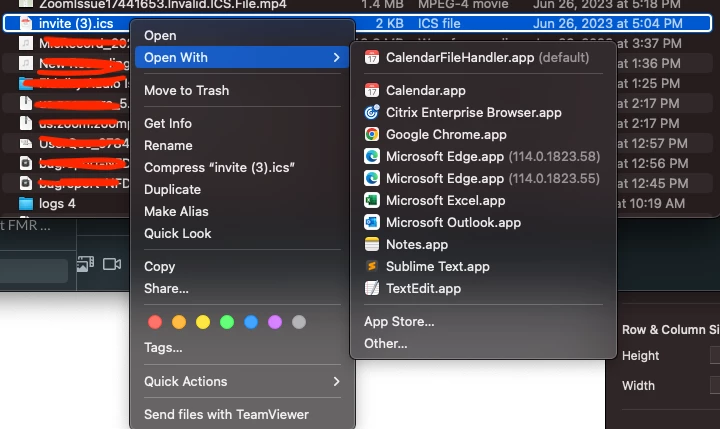This screenshot has height=429, width=720.
Task: Apply the blue tag color
Action: (251, 322)
